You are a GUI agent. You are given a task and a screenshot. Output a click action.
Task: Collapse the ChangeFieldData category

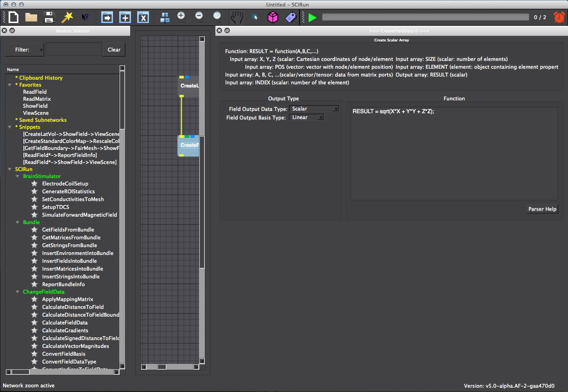pos(18,292)
